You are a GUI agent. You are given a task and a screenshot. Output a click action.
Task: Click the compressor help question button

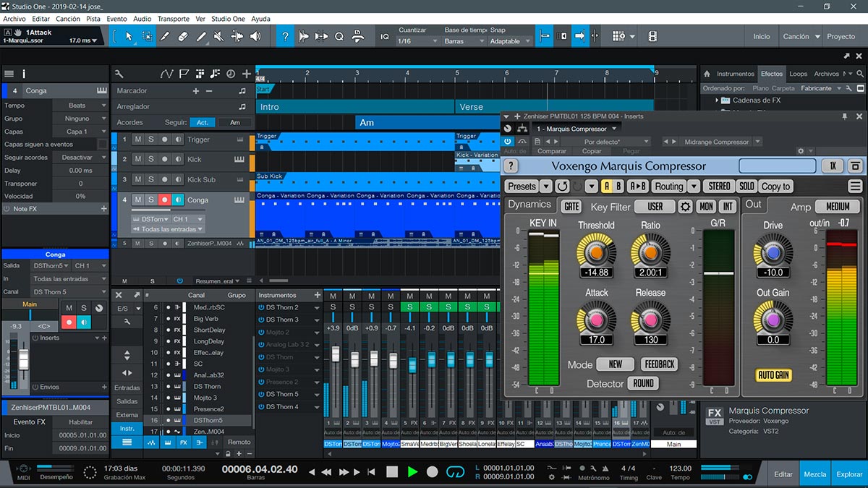click(511, 166)
